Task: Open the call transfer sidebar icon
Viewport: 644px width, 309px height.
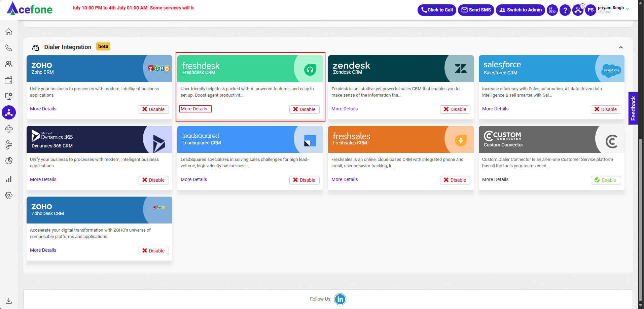Action: [9, 145]
